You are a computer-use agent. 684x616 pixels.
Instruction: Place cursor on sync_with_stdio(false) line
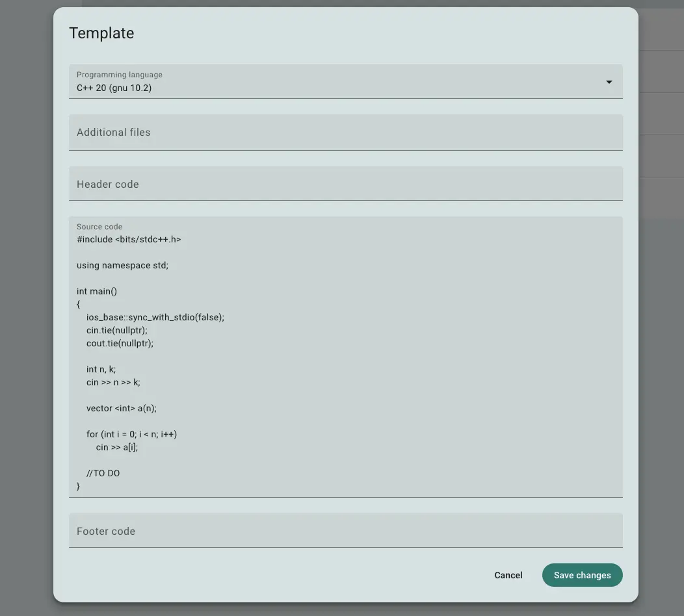pyautogui.click(x=155, y=317)
